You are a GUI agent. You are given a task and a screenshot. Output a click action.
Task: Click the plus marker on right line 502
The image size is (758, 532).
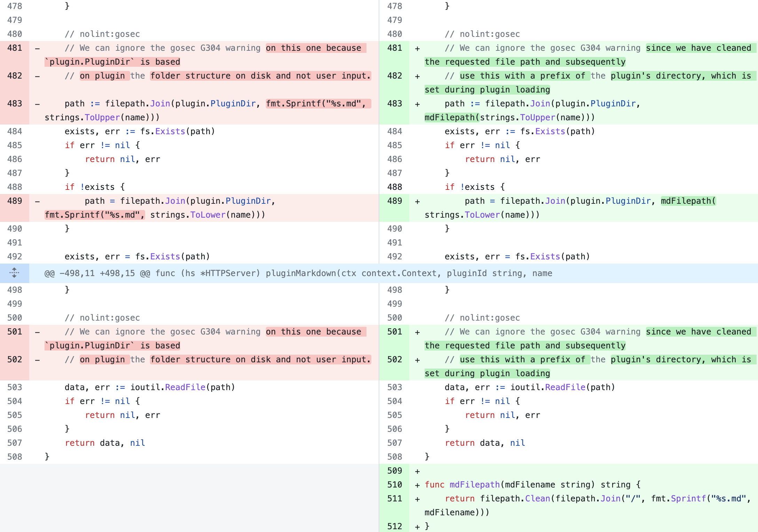[x=417, y=360]
